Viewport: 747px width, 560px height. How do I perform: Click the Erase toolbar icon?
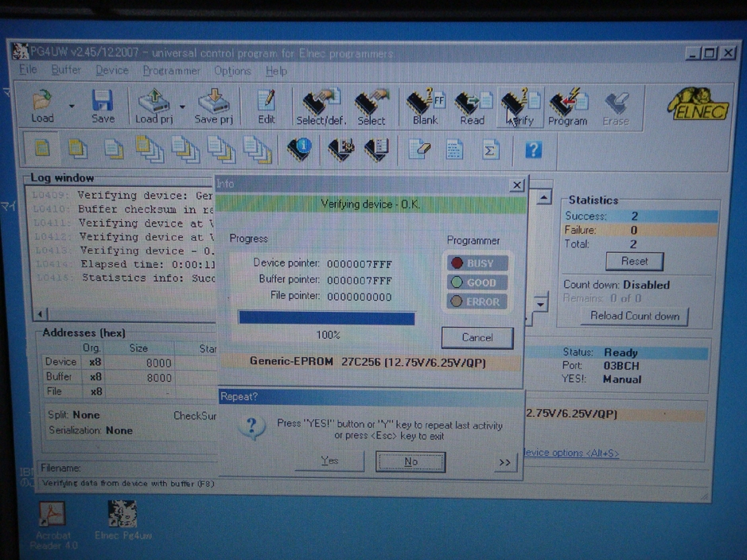point(616,108)
